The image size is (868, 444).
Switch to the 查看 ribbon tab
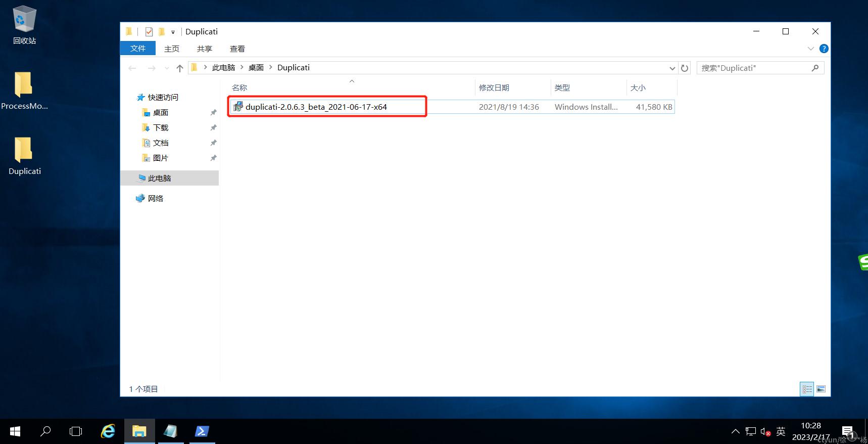tap(237, 49)
